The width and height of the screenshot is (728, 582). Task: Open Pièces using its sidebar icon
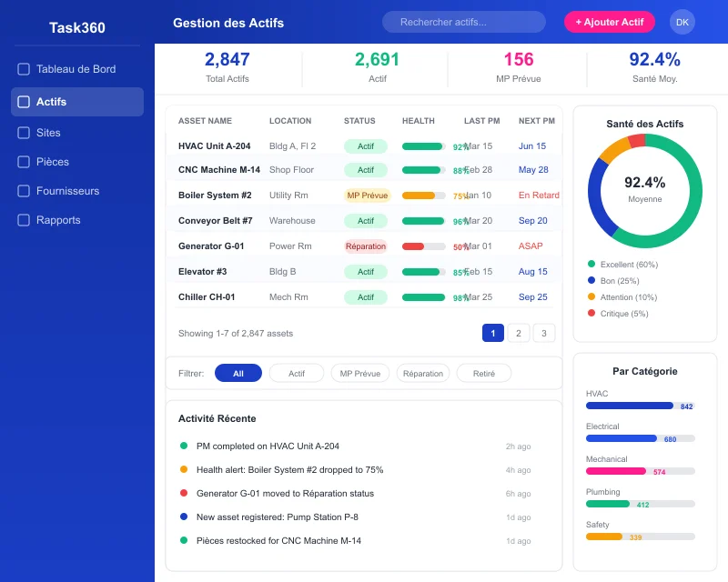pyautogui.click(x=22, y=161)
